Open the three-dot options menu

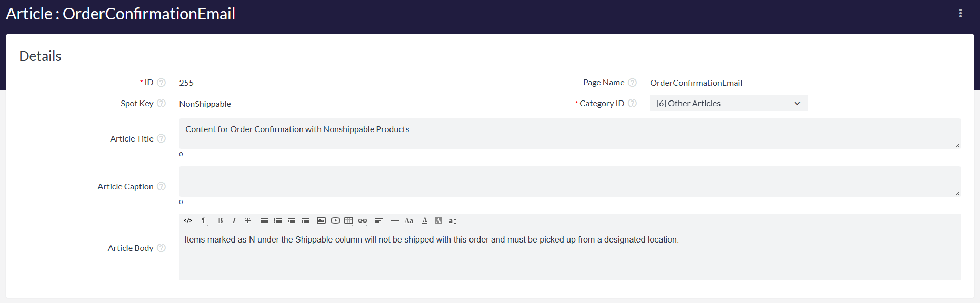[x=961, y=14]
